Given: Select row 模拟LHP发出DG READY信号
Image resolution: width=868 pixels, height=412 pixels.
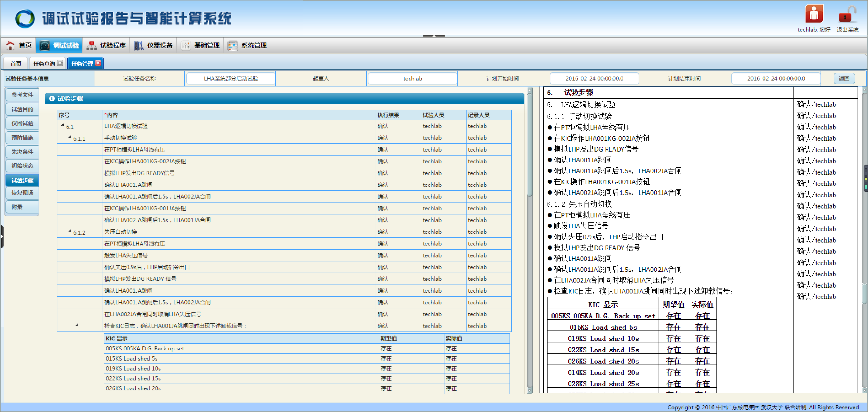Looking at the screenshot, I should 284,173.
